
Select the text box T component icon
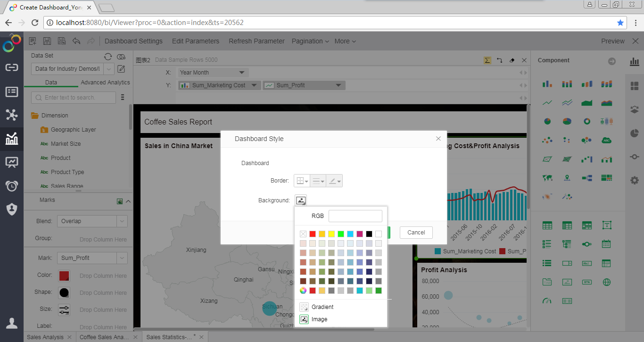[x=607, y=225]
